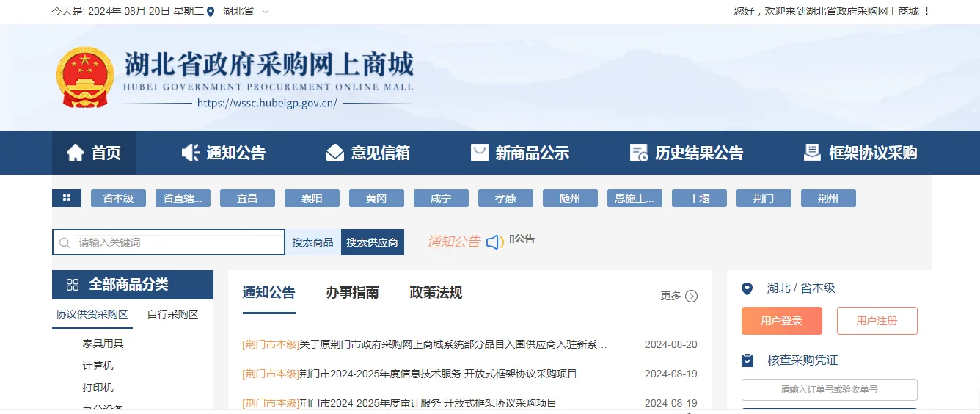Click the grid icon beside 全部商品分类

tap(73, 285)
